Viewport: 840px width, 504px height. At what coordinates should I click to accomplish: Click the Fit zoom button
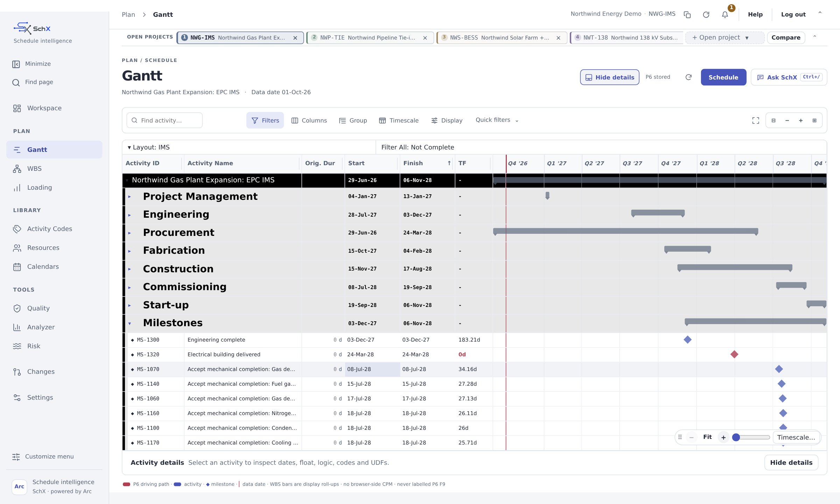(707, 437)
